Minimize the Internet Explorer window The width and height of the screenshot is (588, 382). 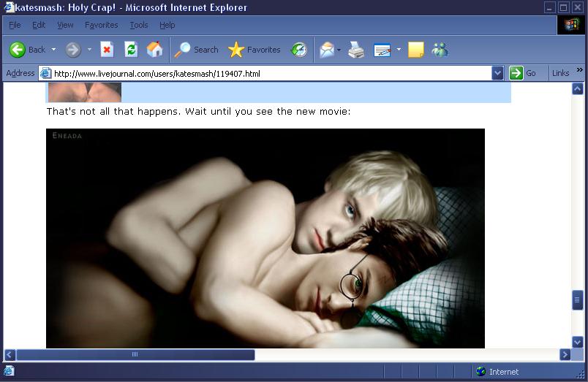click(550, 7)
